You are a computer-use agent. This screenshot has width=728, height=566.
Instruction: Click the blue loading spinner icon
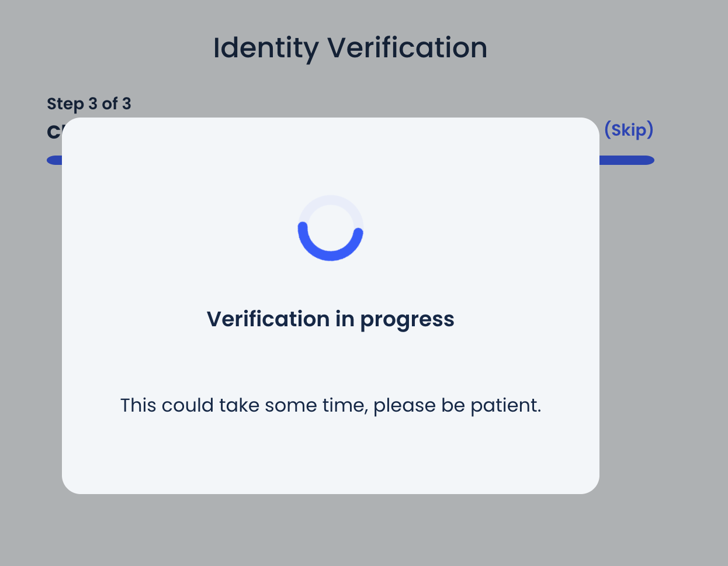point(331,228)
